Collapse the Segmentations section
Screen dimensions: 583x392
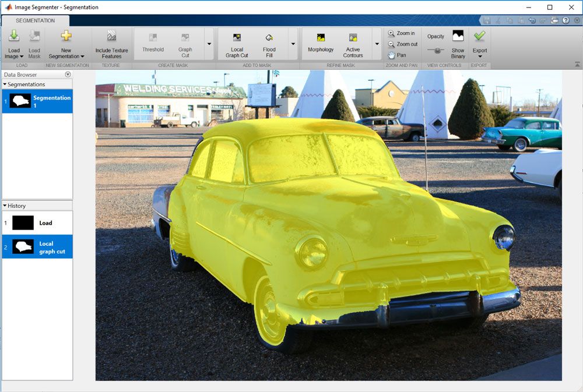(x=5, y=84)
